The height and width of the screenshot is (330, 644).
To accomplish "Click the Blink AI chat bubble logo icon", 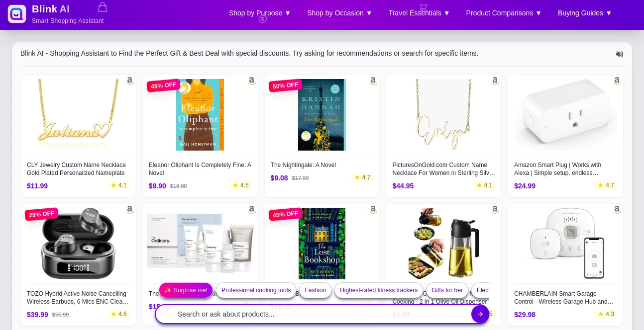I will coord(17,14).
